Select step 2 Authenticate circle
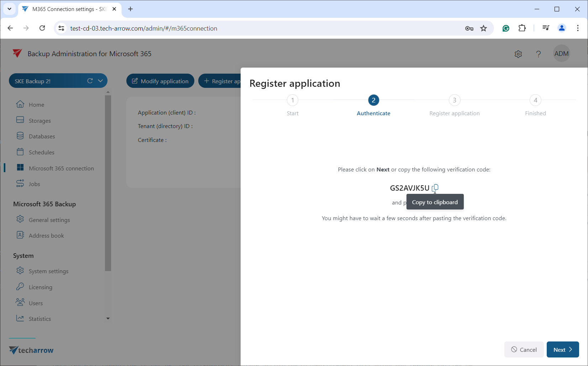Image resolution: width=588 pixels, height=366 pixels. tap(374, 100)
